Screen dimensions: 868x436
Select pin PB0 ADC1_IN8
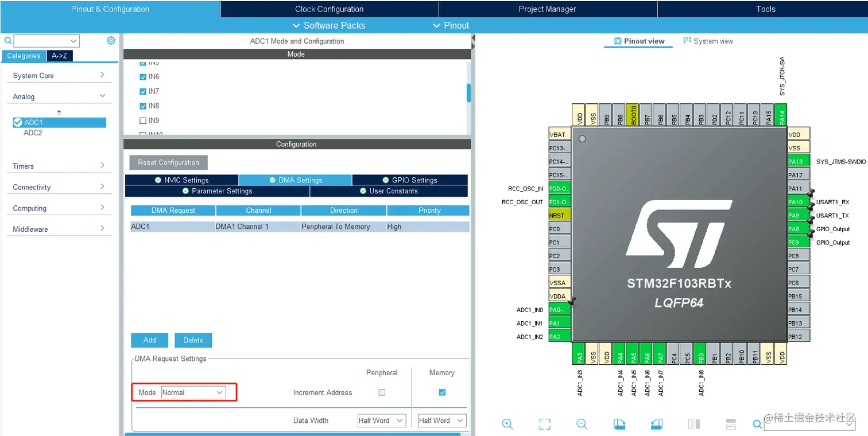[x=699, y=353]
